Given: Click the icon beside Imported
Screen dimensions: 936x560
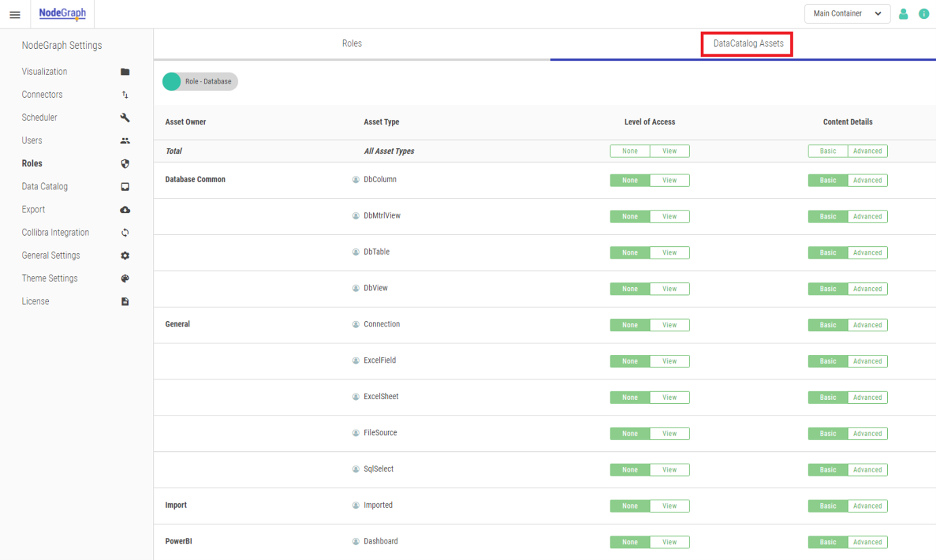Looking at the screenshot, I should [x=356, y=505].
